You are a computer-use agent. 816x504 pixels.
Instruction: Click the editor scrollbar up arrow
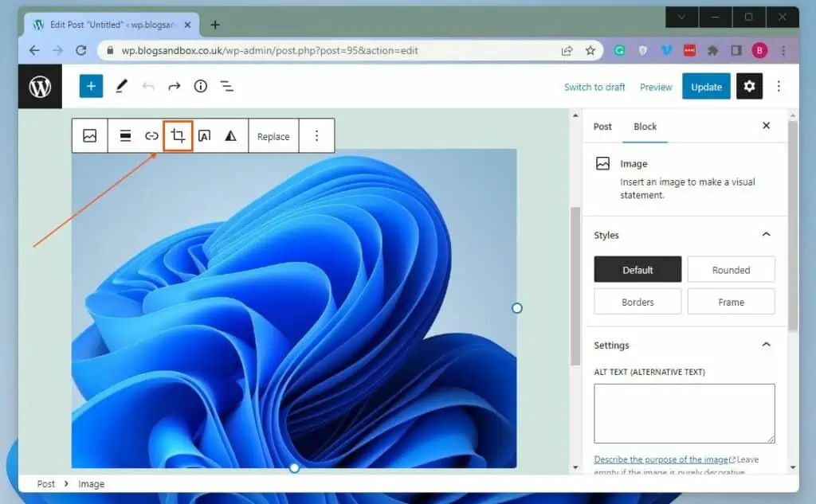[575, 115]
